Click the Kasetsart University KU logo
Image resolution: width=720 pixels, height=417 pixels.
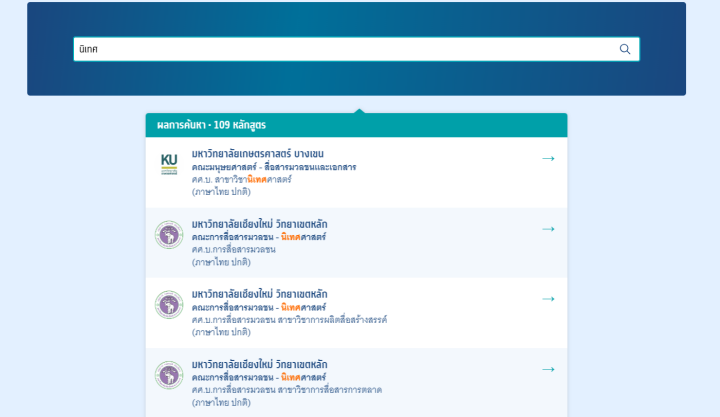(169, 165)
